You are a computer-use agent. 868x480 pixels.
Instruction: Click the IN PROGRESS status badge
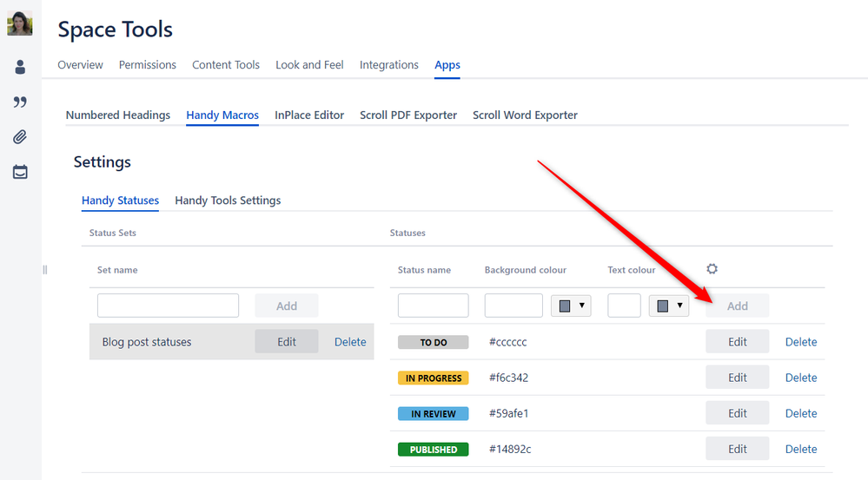click(x=434, y=378)
